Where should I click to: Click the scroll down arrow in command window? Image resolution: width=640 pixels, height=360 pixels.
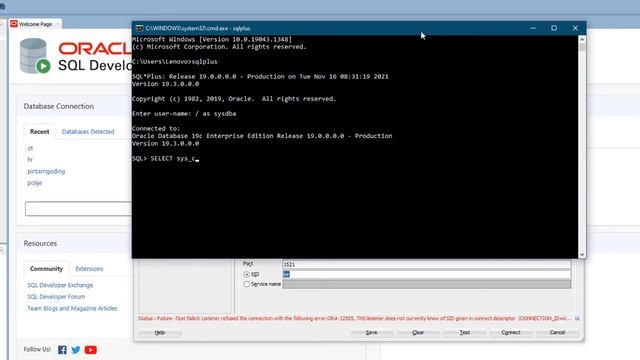click(x=582, y=254)
